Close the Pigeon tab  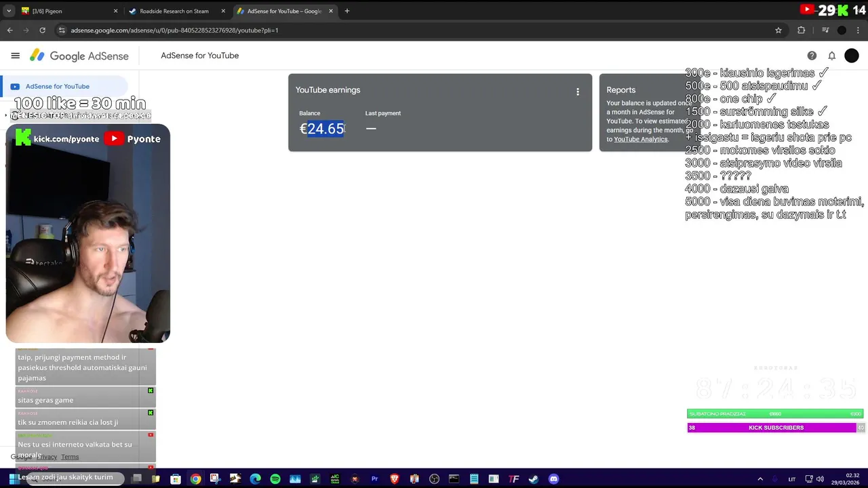(115, 11)
